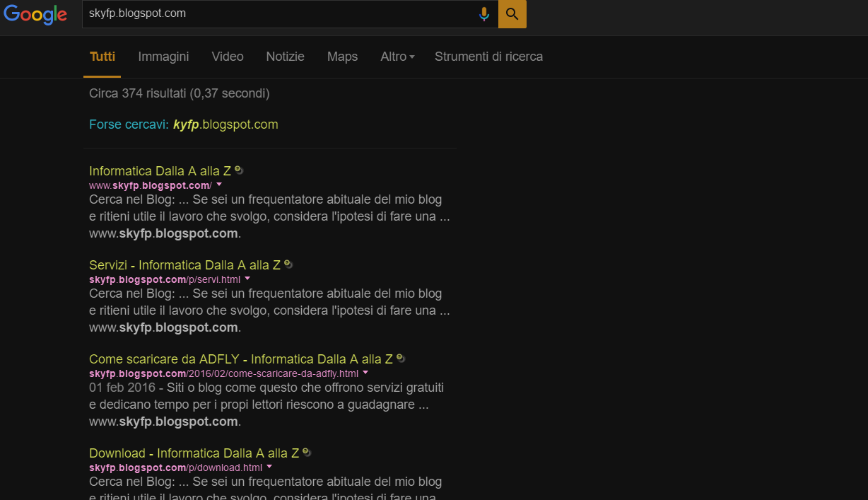
Task: Expand arrow next to come-scaricare-da-adfly.html URL
Action: [365, 373]
